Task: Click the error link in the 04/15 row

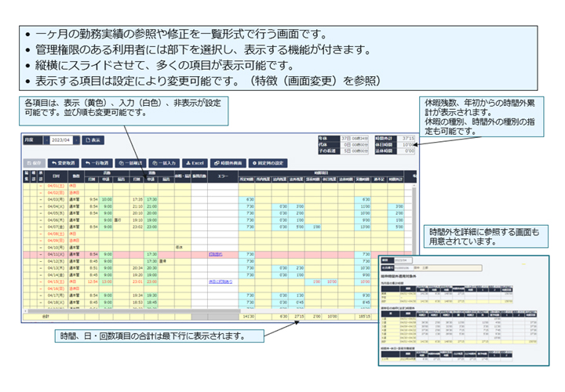Action: [221, 282]
